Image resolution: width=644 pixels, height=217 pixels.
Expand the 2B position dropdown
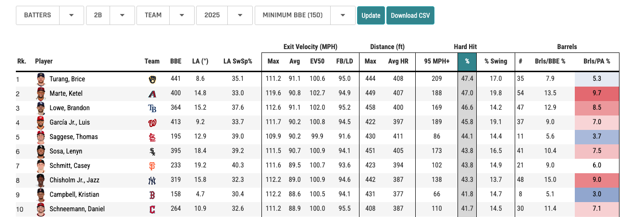click(x=110, y=15)
